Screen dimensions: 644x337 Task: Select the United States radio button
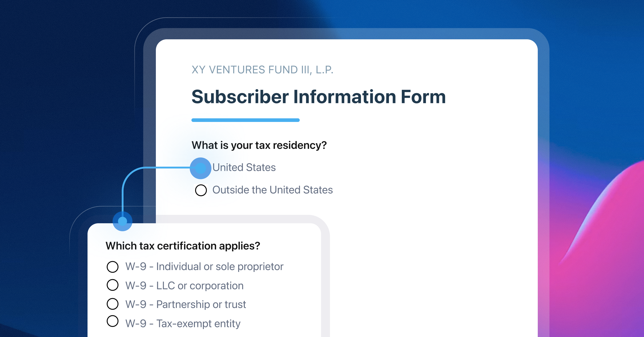(x=201, y=168)
